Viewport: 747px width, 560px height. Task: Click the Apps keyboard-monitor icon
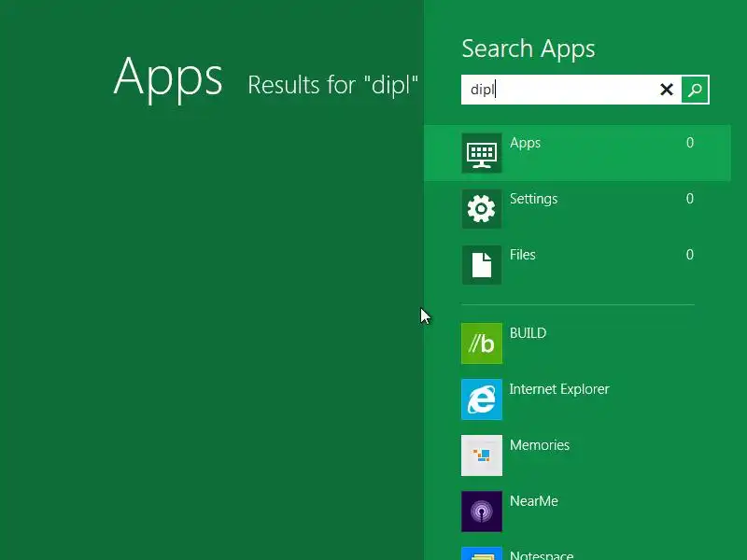(482, 153)
